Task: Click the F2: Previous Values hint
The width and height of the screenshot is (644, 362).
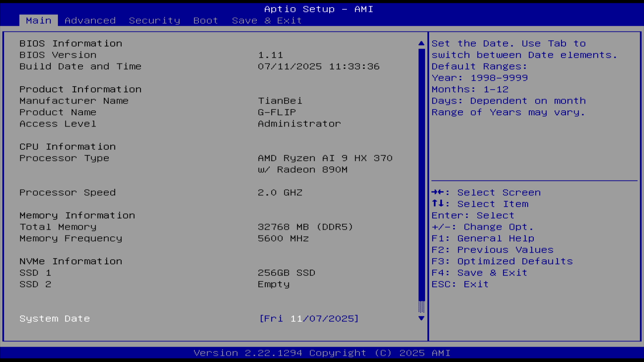Action: tap(492, 250)
